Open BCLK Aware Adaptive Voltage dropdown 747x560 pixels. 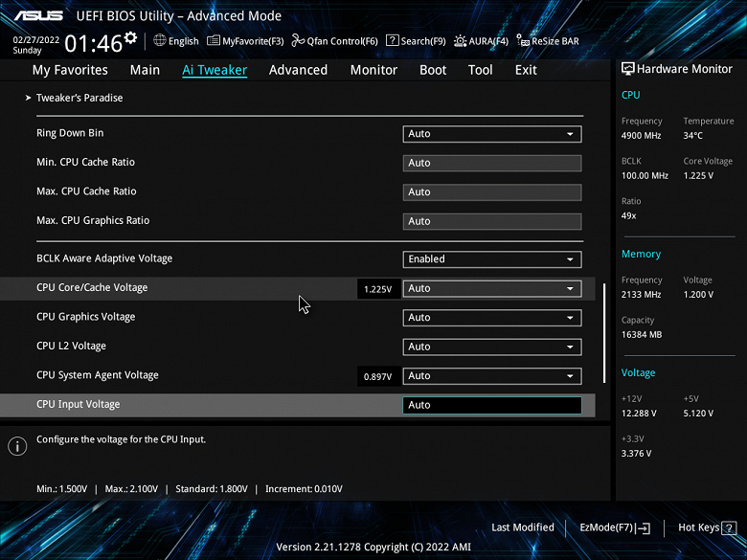click(x=491, y=259)
